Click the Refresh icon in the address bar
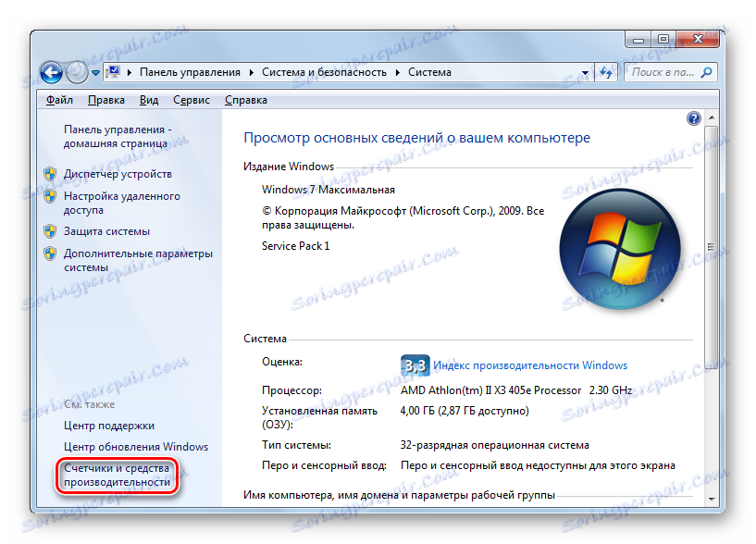 pos(605,71)
